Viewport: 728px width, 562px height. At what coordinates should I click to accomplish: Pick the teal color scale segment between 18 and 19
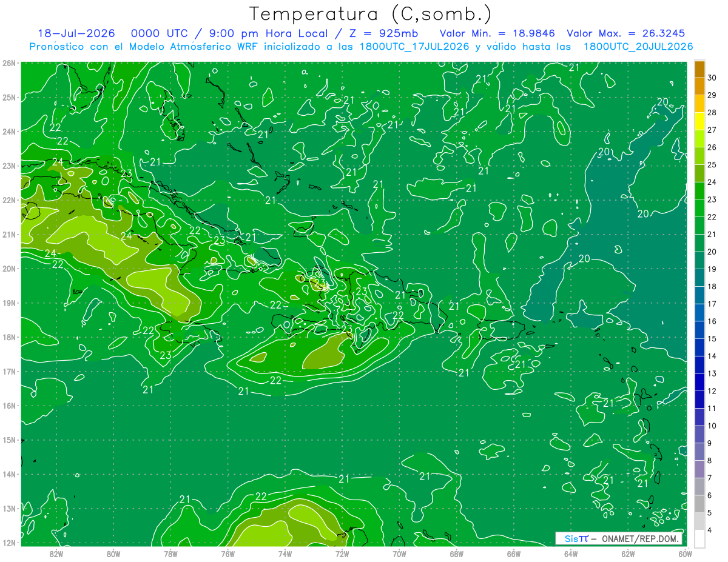[x=699, y=278]
